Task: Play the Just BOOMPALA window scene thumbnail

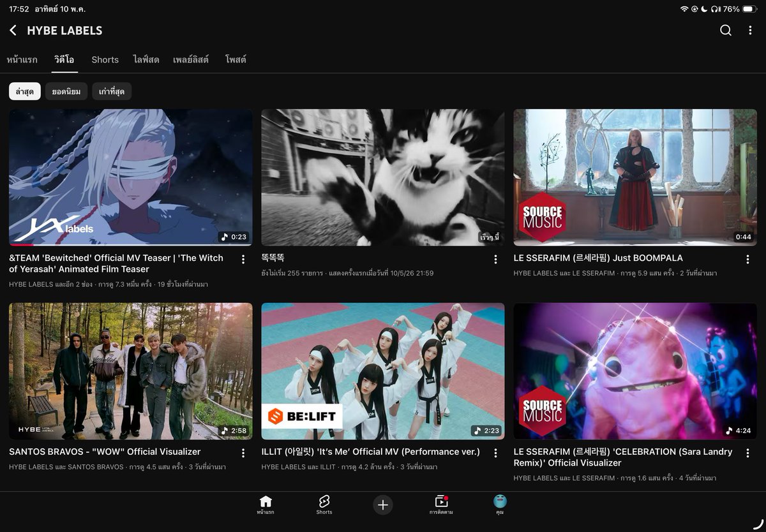Action: coord(635,177)
